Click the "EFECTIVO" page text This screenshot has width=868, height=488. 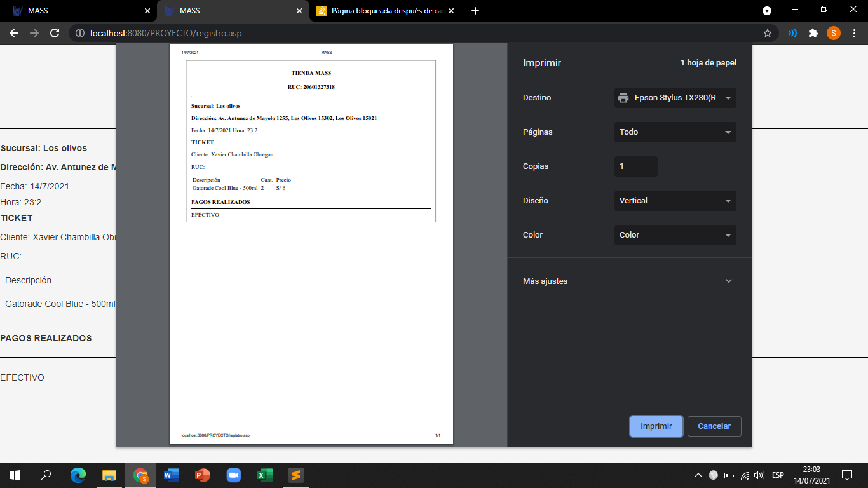22,377
